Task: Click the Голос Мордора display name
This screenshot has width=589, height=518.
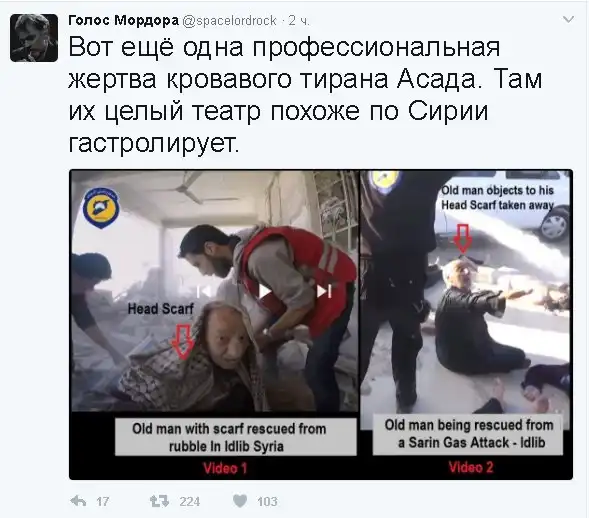Action: pos(124,20)
